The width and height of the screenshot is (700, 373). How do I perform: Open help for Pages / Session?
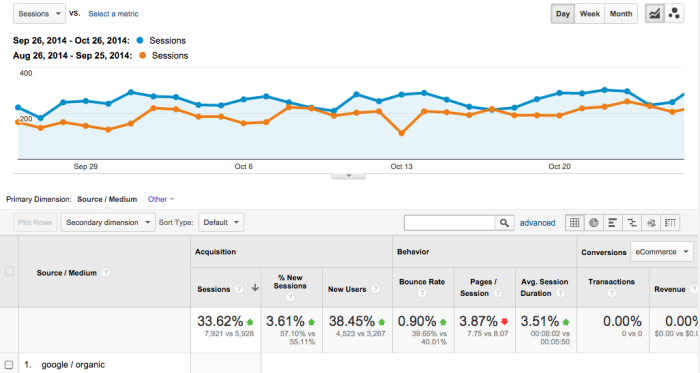[x=497, y=293]
